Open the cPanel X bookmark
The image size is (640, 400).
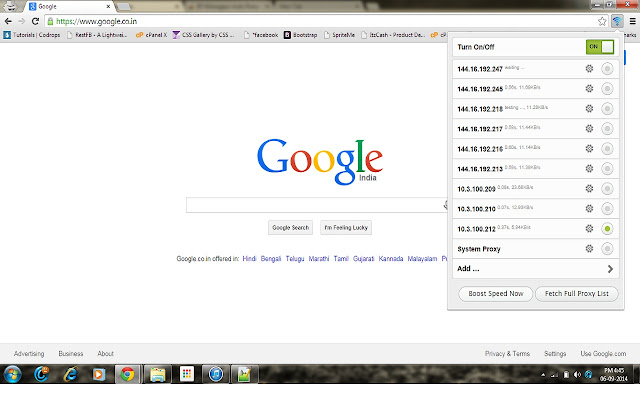[x=151, y=35]
